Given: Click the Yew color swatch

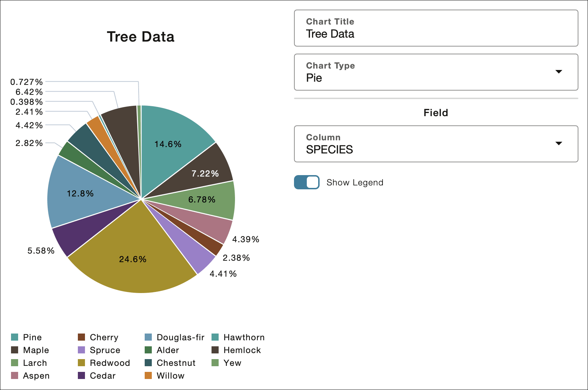Looking at the screenshot, I should (215, 363).
